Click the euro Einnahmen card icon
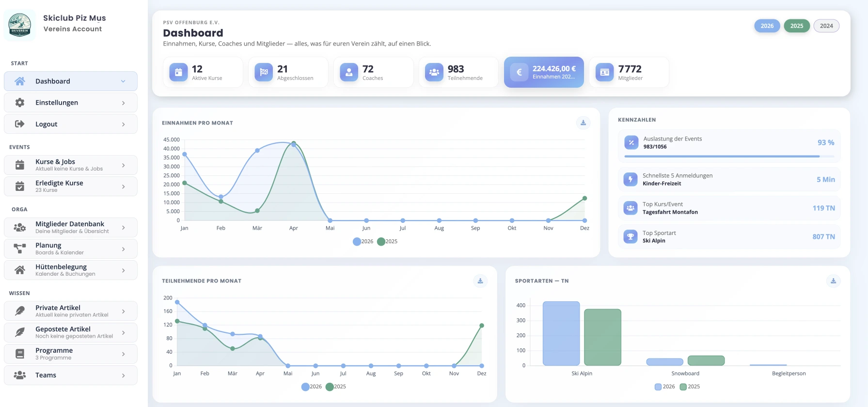The image size is (868, 407). [519, 72]
